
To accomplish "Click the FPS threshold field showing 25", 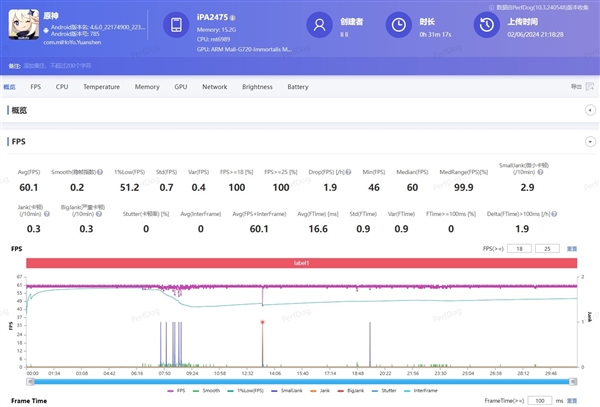I will point(545,247).
